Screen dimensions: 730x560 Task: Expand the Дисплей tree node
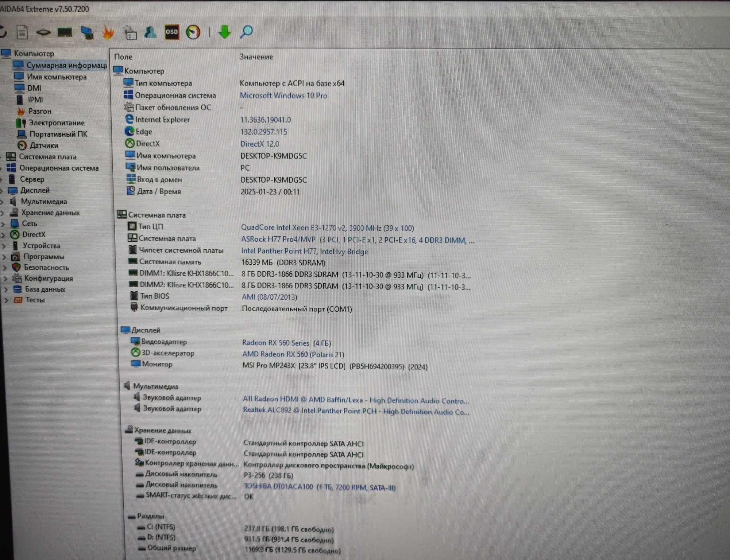pyautogui.click(x=2, y=191)
